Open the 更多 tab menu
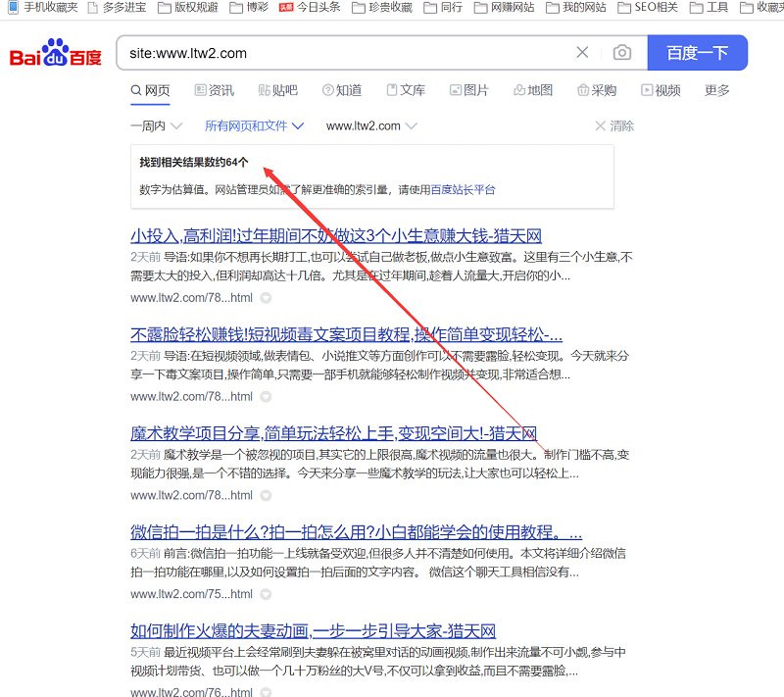Image resolution: width=784 pixels, height=697 pixels. point(717,90)
